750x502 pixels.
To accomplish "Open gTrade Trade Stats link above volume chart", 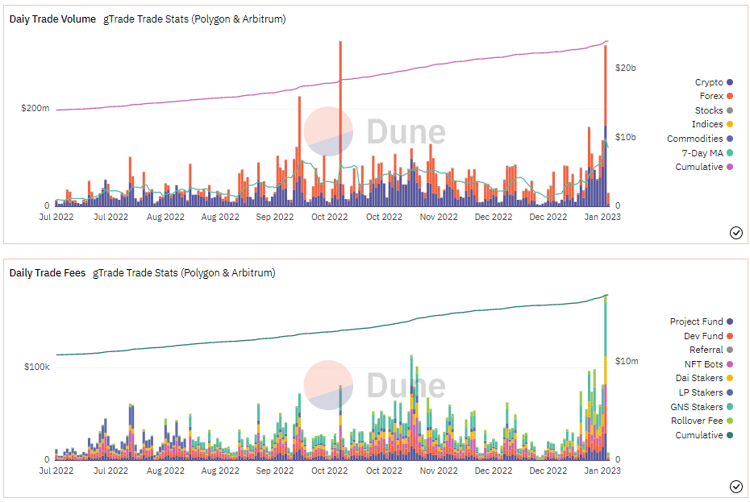I will [195, 19].
